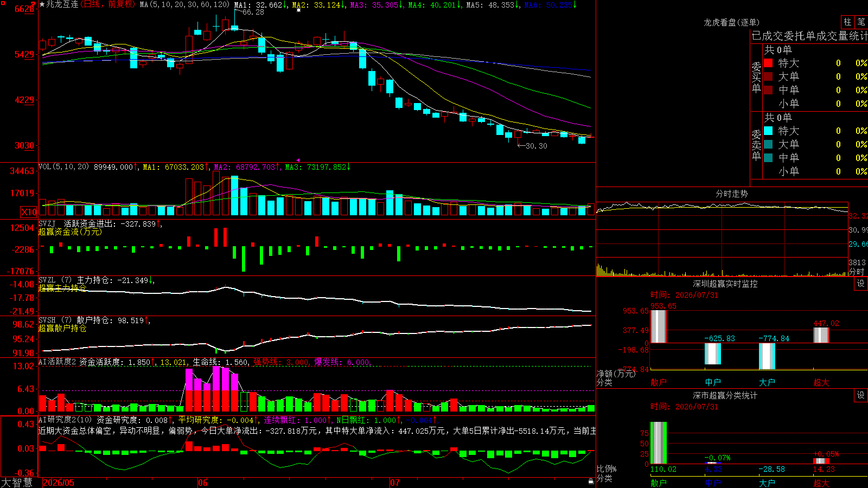Click the 深市超赢分类统计 panel title
The width and height of the screenshot is (868, 488).
[x=725, y=395]
